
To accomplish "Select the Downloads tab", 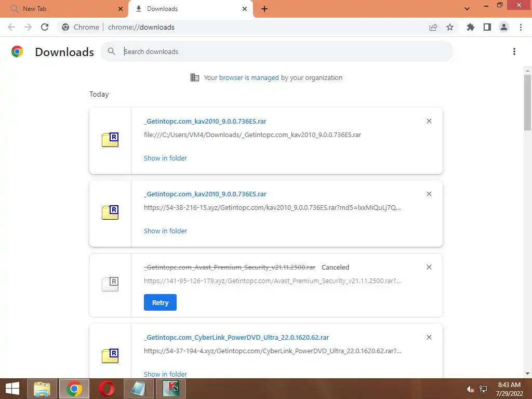I will (191, 9).
